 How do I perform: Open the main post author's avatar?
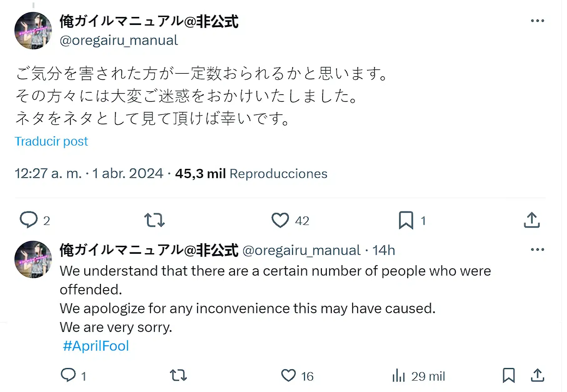point(33,31)
